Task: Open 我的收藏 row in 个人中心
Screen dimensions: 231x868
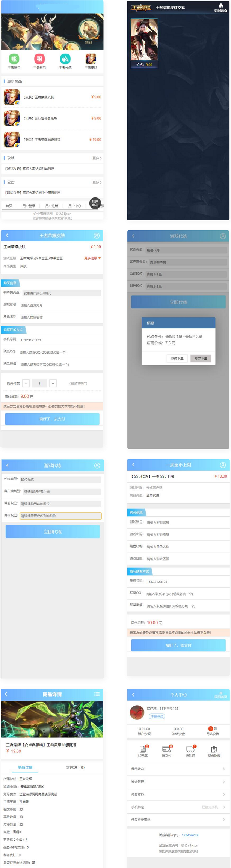Action: click(x=178, y=769)
